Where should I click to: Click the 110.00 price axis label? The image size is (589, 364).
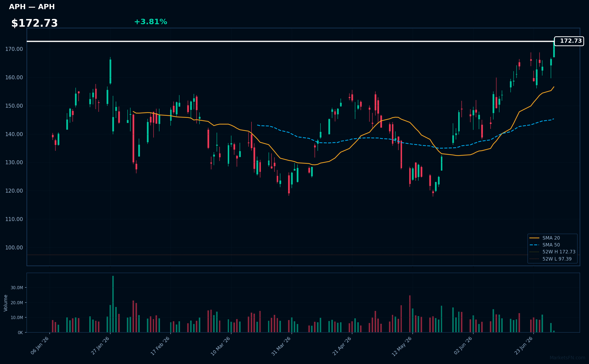pos(14,219)
